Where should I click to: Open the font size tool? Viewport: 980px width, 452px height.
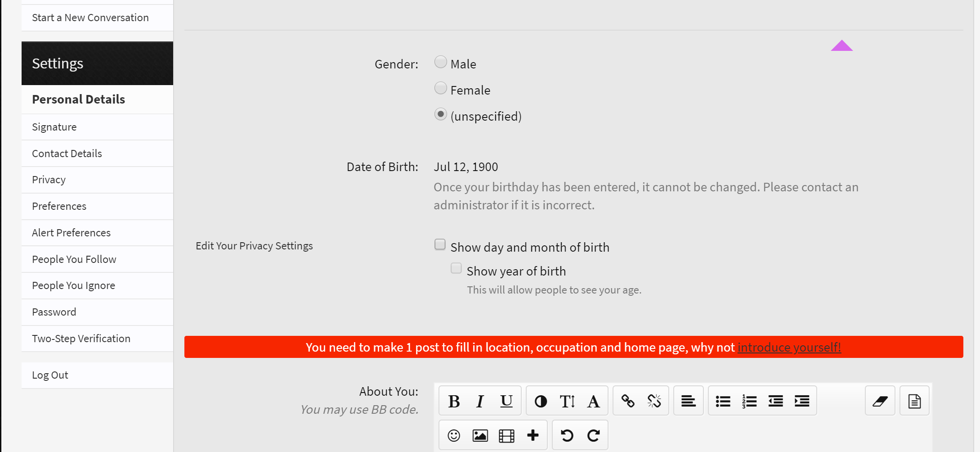[x=567, y=401]
